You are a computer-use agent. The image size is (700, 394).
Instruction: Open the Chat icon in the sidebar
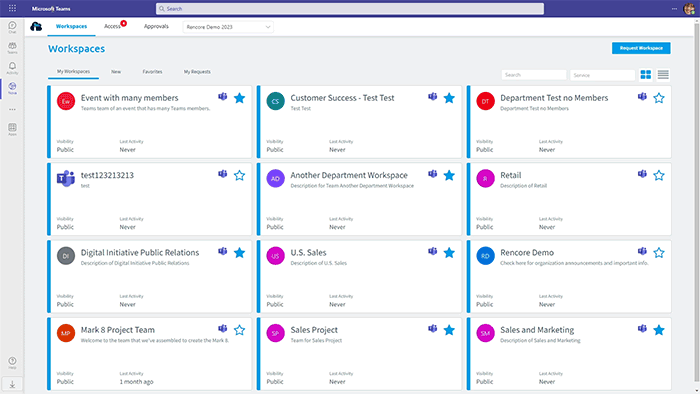click(12, 27)
